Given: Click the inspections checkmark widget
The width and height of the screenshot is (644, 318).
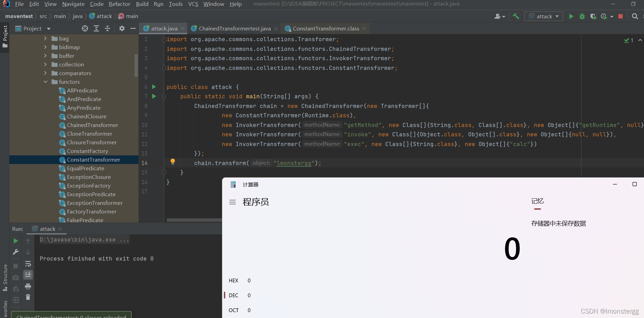Looking at the screenshot, I should click(629, 40).
